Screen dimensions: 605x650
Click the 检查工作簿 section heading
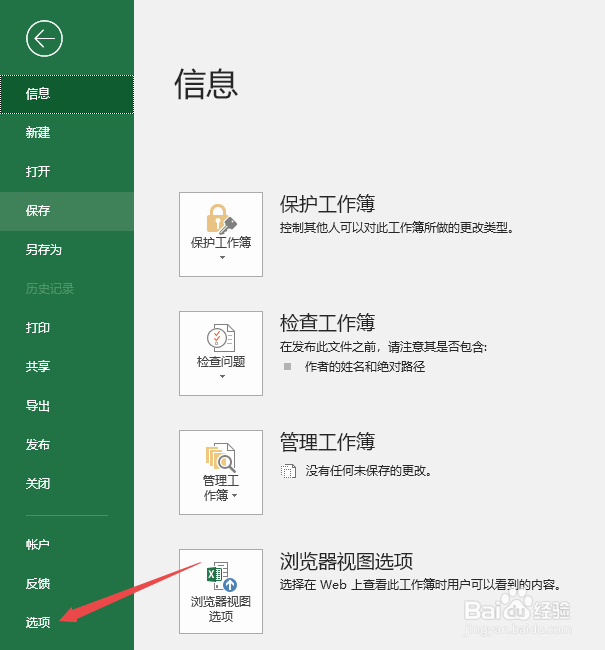pyautogui.click(x=327, y=323)
